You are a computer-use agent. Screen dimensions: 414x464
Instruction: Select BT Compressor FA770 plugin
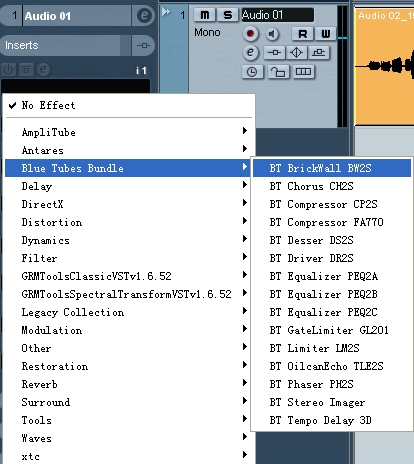[332, 222]
